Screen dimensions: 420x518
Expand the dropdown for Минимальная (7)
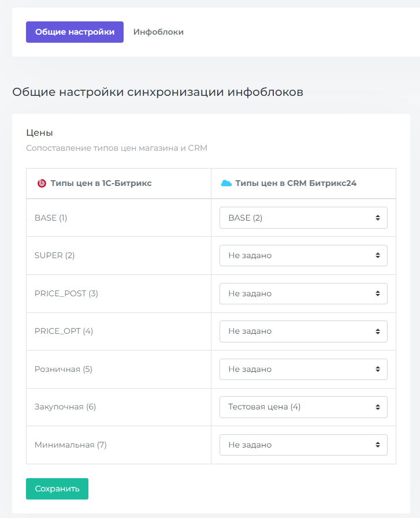pyautogui.click(x=303, y=445)
